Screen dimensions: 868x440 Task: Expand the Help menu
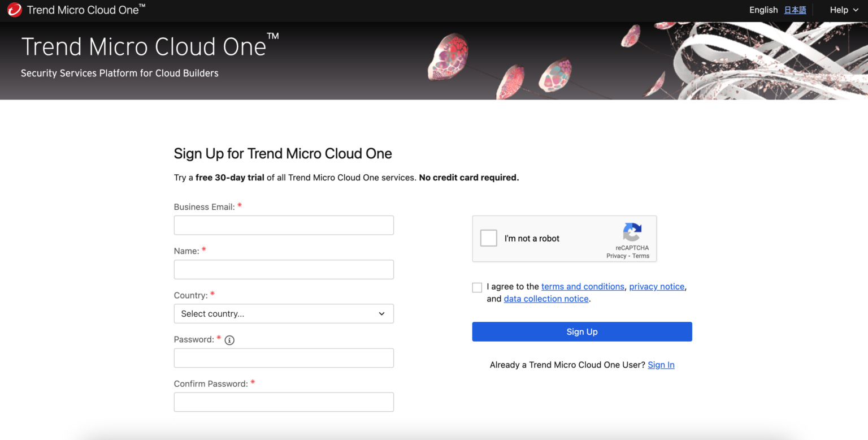(843, 10)
